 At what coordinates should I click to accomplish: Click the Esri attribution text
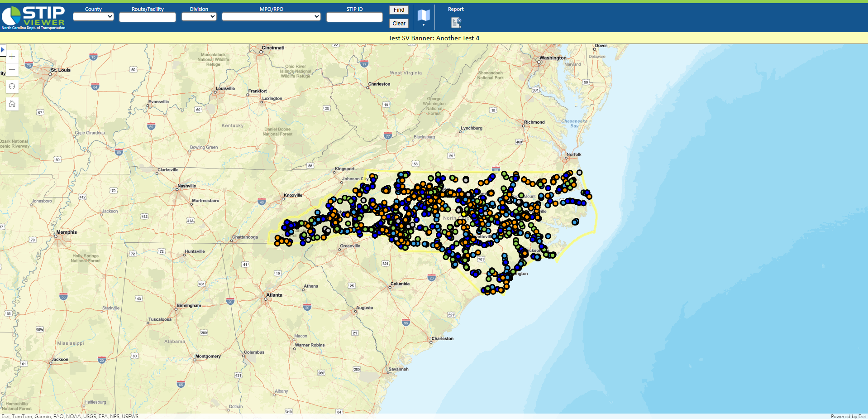[70, 416]
